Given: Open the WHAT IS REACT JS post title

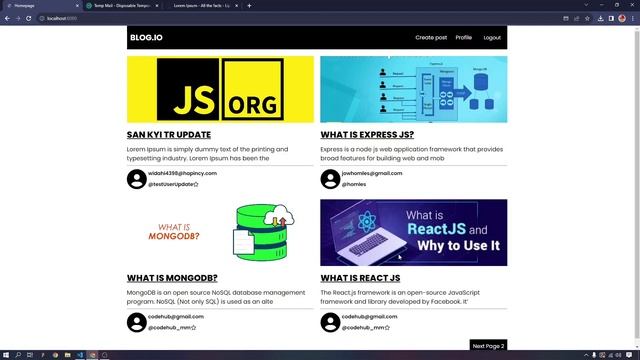Looking at the screenshot, I should click(x=360, y=278).
